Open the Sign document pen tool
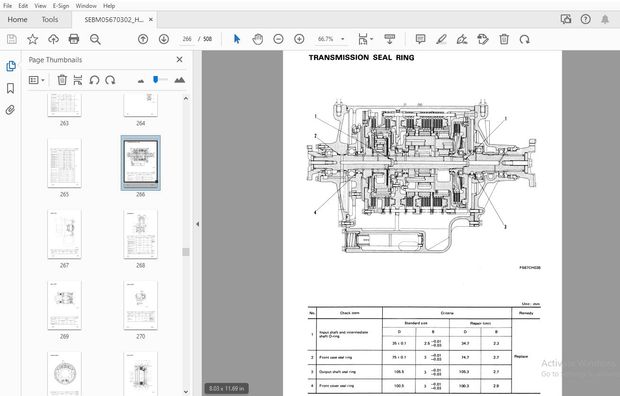This screenshot has width=620, height=396. pyautogui.click(x=462, y=39)
